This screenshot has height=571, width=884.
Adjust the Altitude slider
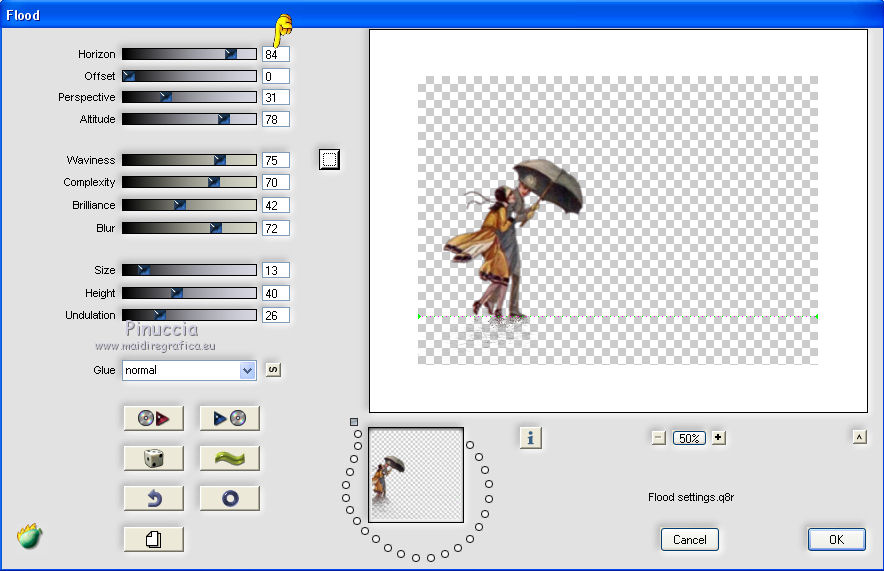point(189,119)
